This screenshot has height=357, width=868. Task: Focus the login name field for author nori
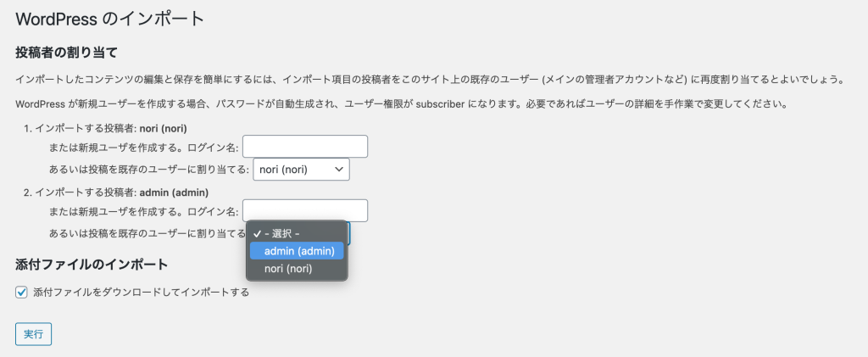(x=304, y=147)
